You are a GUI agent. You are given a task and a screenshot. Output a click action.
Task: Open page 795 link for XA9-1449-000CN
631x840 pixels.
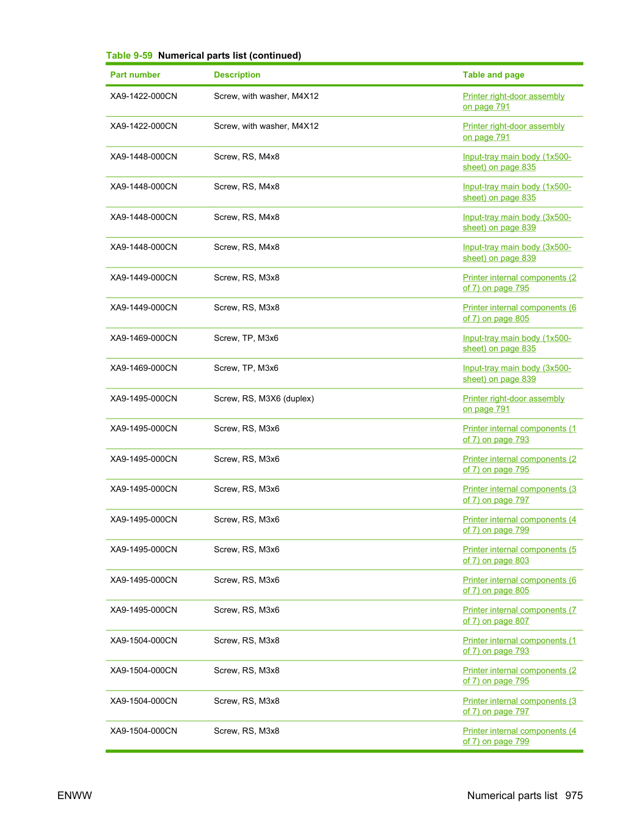coord(519,283)
